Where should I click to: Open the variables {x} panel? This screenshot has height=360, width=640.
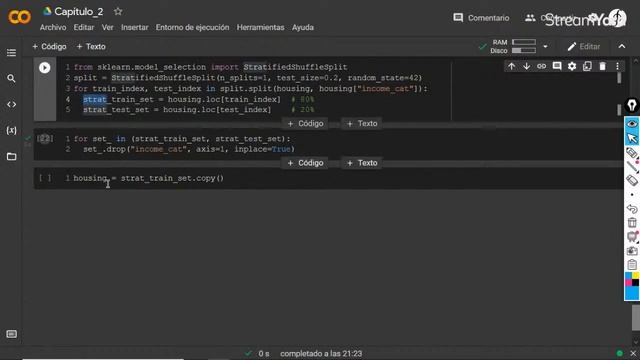click(x=11, y=131)
